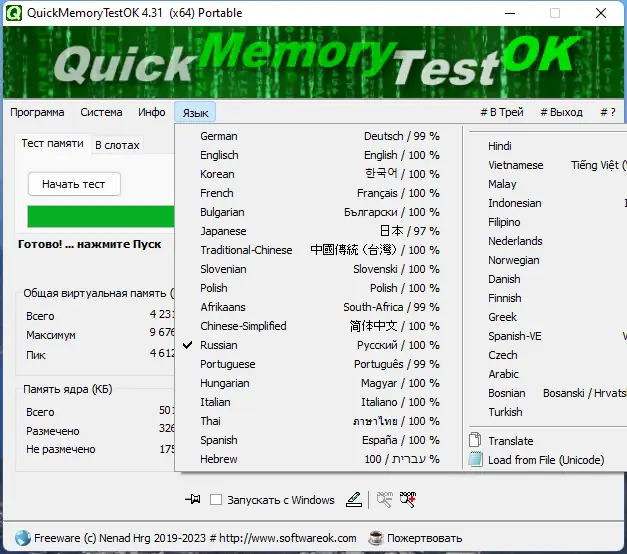Toggle the Запускать с Windows checkbox
Viewport: 627px width, 554px height.
216,499
